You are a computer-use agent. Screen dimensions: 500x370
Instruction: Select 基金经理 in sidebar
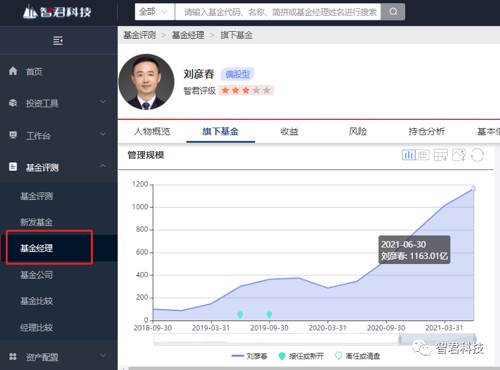pos(37,248)
